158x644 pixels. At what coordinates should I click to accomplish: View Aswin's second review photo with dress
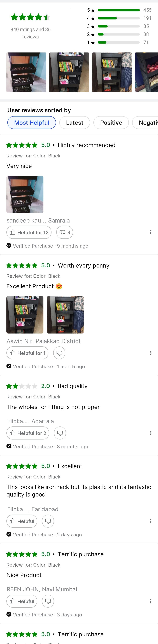tap(65, 315)
